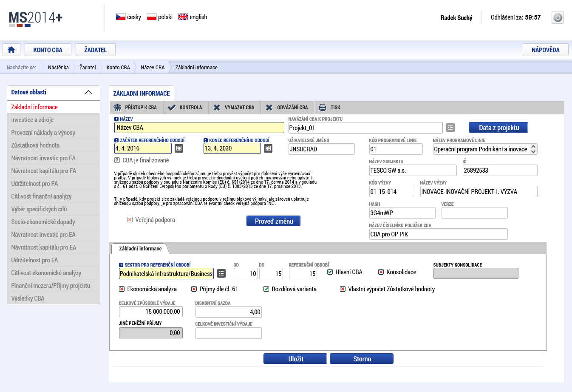The width and height of the screenshot is (572, 392).
Task: Open sector list icon beside Podnikatelská infrastruktura
Action: (x=221, y=273)
